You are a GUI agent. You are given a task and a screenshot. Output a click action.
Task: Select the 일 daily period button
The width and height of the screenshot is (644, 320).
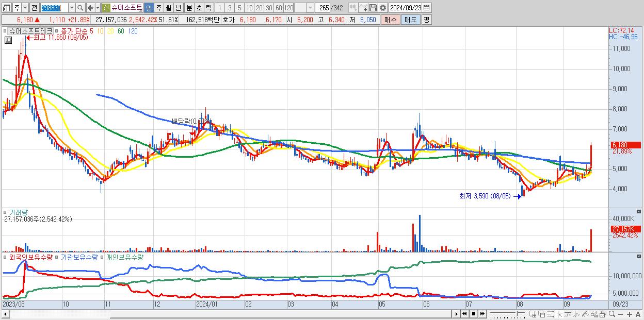point(149,8)
